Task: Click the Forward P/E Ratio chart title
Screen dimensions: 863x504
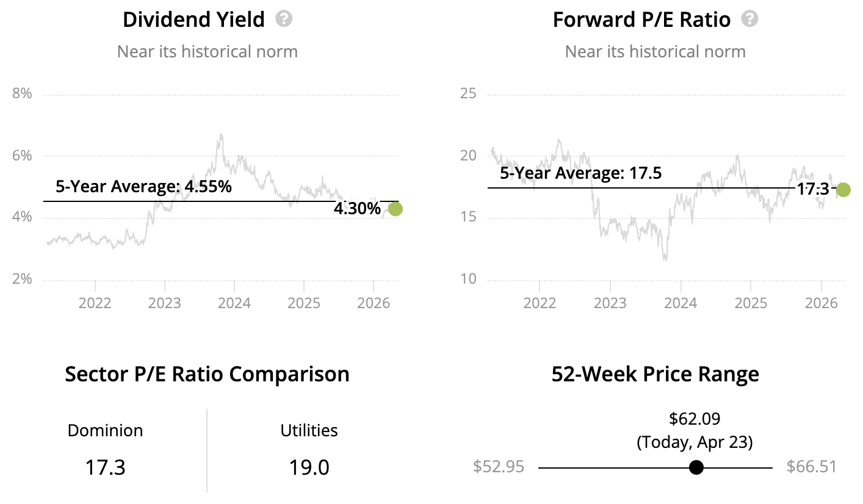Action: point(641,20)
